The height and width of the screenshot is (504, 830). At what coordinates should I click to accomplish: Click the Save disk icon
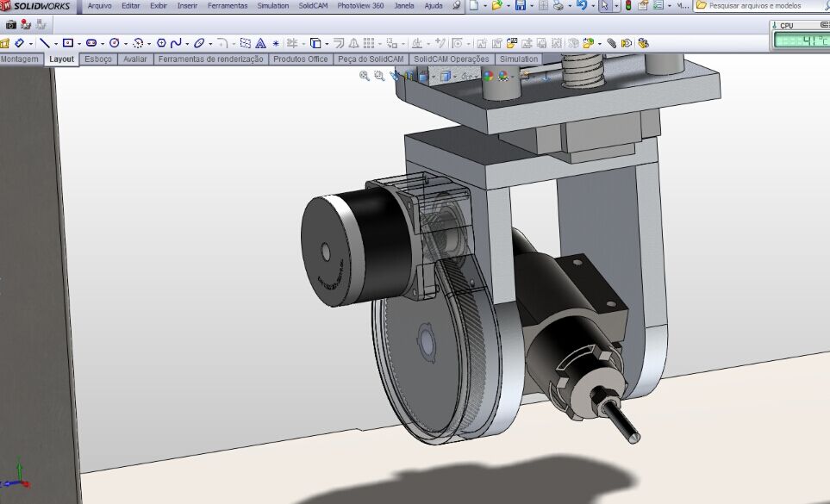(520, 6)
